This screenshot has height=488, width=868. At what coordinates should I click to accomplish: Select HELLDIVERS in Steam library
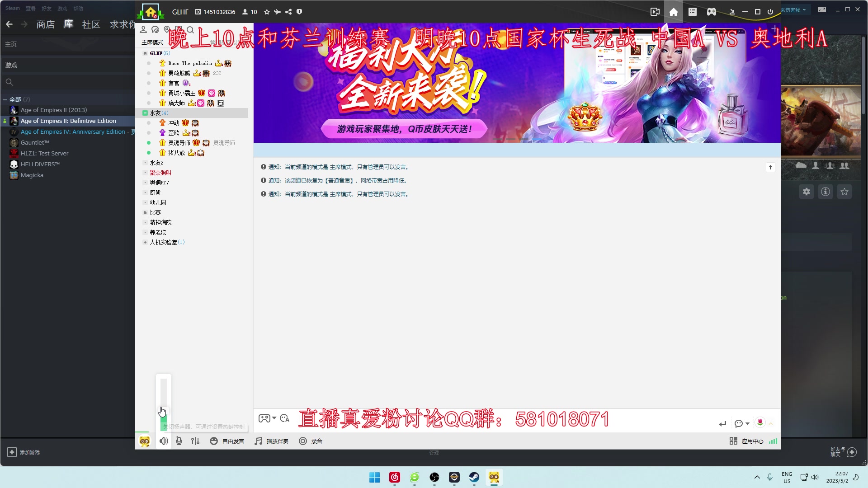[x=40, y=164]
